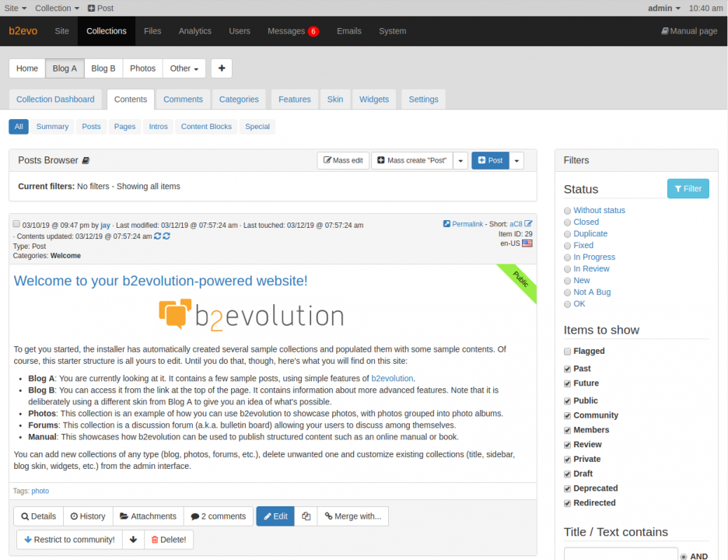This screenshot has height=560, width=728.
Task: Select the Not A Bug radio button
Action: click(x=567, y=292)
